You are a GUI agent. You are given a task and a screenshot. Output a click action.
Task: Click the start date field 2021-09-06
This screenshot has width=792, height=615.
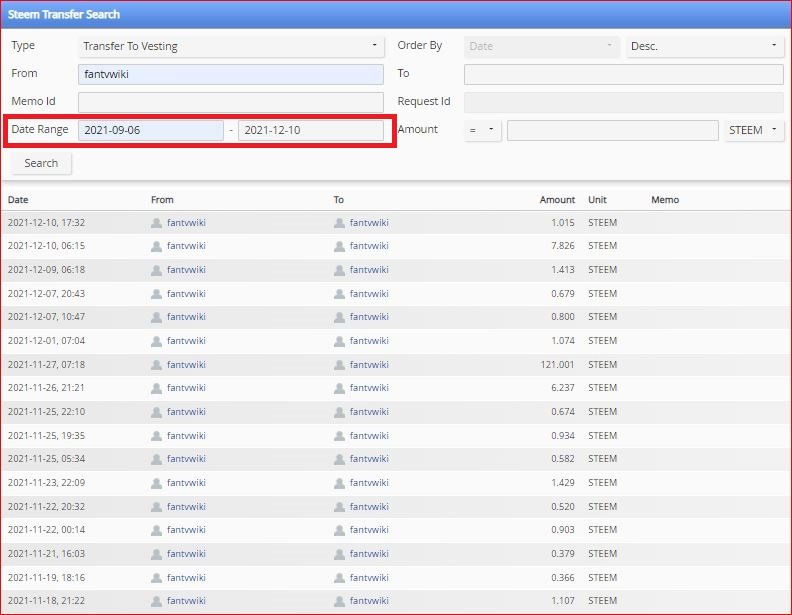coord(151,130)
